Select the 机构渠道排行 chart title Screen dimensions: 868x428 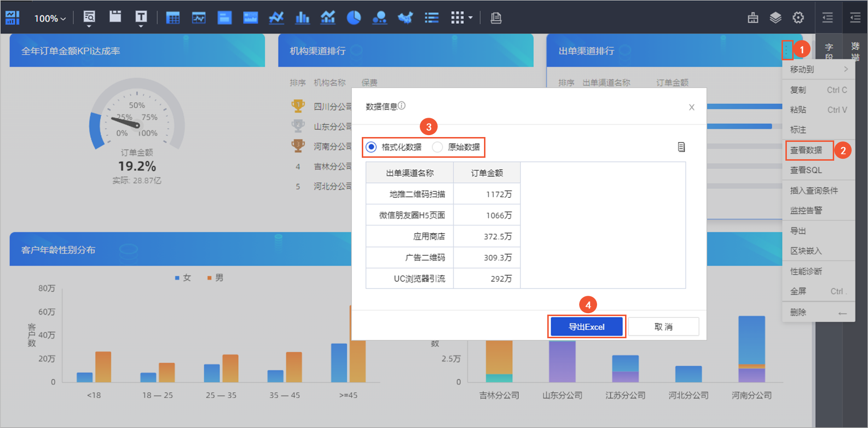click(x=317, y=51)
